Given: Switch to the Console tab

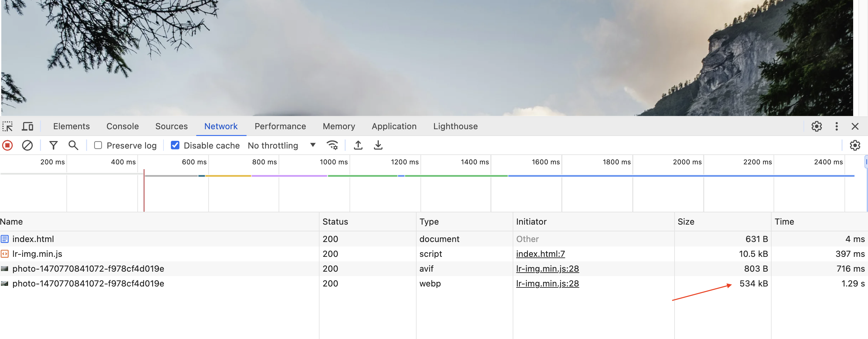Looking at the screenshot, I should 123,126.
